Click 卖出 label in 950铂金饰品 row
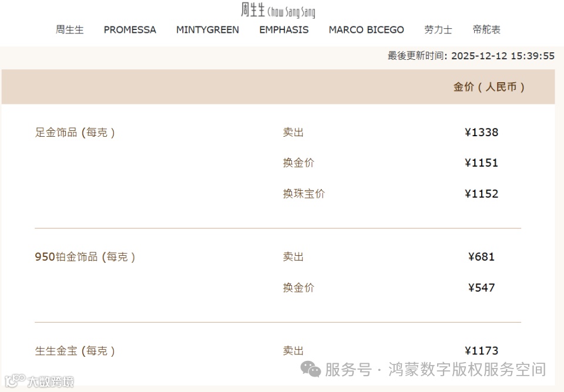The height and width of the screenshot is (392, 564). pyautogui.click(x=293, y=256)
